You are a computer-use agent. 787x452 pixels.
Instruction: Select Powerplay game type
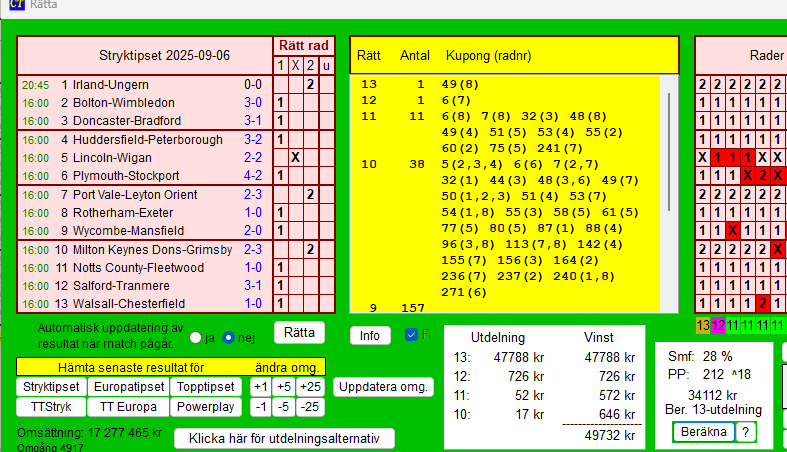pos(206,407)
